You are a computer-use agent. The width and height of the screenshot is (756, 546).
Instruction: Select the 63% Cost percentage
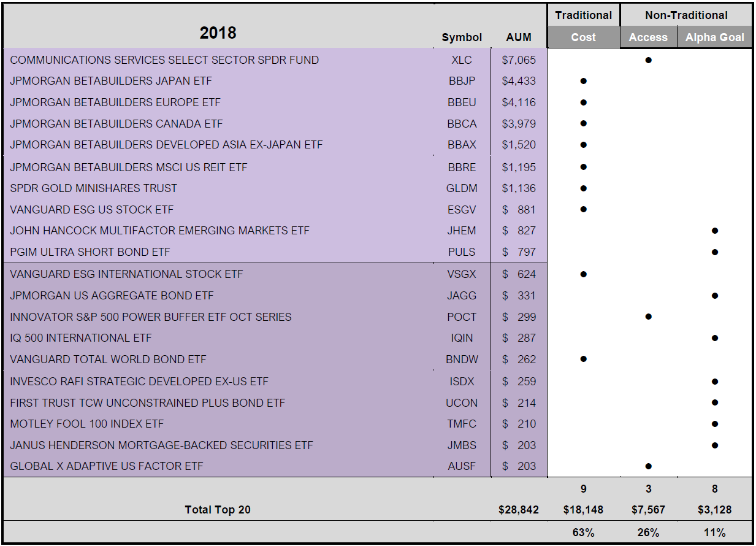click(x=583, y=533)
